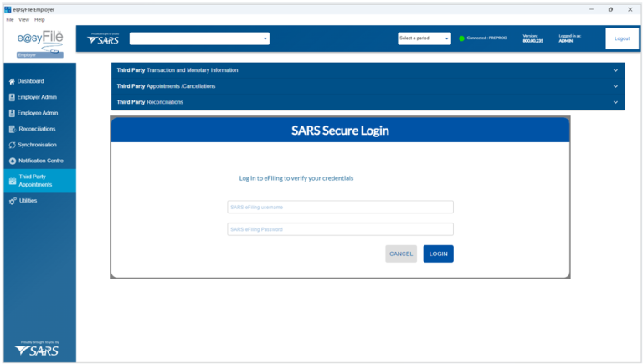Open the Help menu
Image resolution: width=643 pixels, height=364 pixels.
(39, 20)
